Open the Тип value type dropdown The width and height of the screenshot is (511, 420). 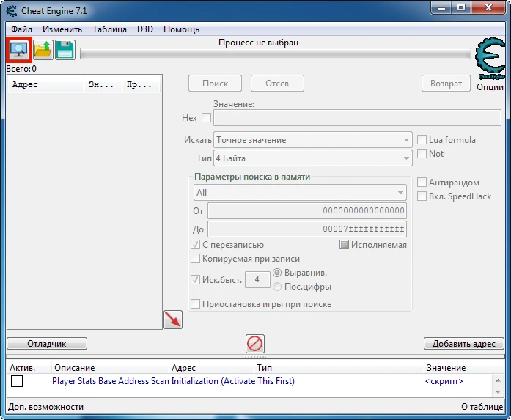313,158
